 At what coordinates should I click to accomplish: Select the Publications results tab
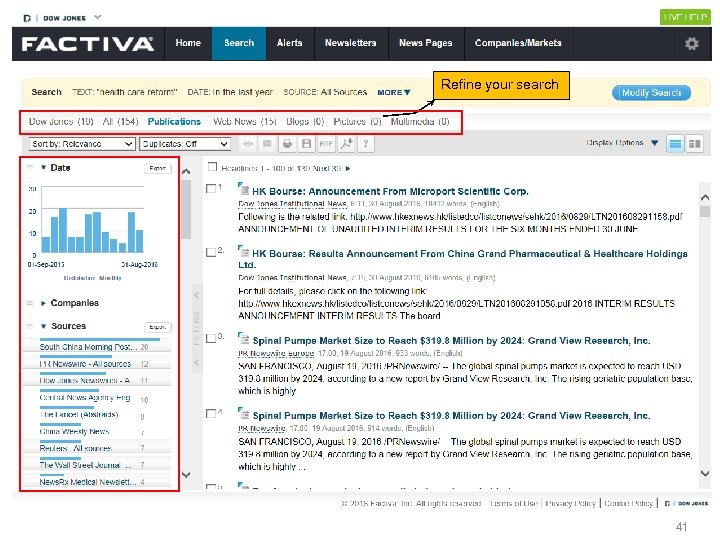(x=174, y=122)
